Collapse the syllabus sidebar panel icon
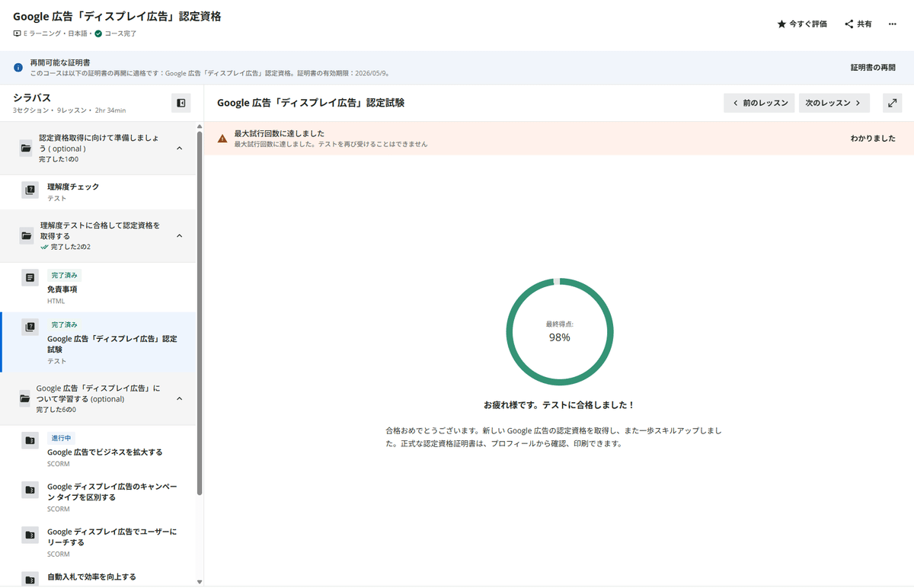The width and height of the screenshot is (914, 588). pyautogui.click(x=181, y=103)
